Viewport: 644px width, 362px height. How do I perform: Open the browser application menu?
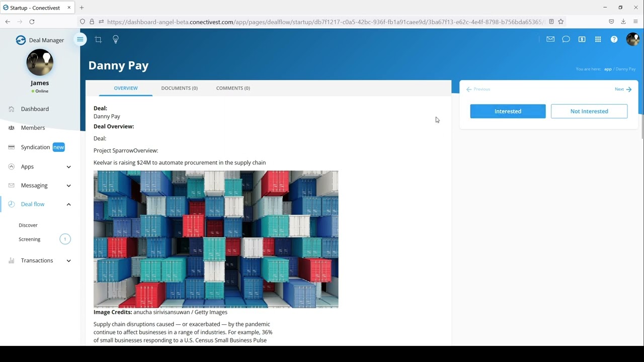636,22
